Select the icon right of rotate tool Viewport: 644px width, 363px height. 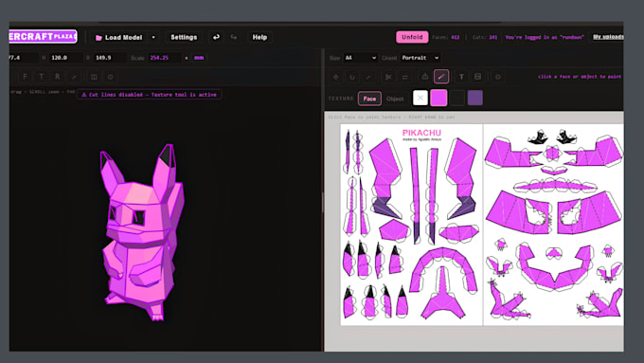[368, 77]
